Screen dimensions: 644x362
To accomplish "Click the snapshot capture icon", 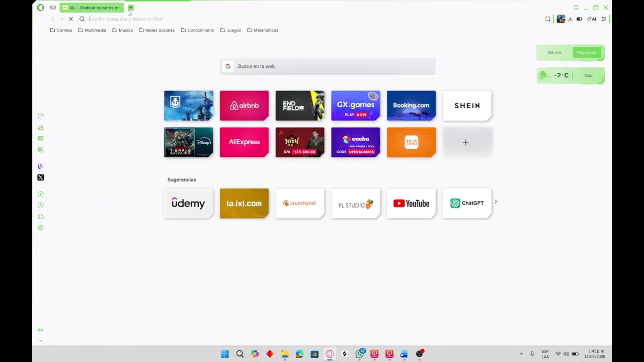I will (x=548, y=19).
